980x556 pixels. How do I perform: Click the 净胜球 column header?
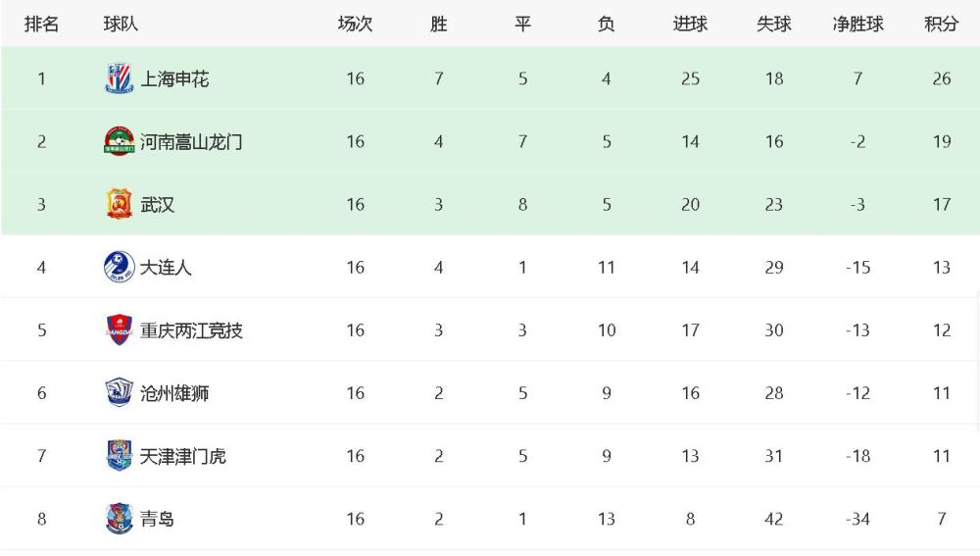pyautogui.click(x=857, y=24)
